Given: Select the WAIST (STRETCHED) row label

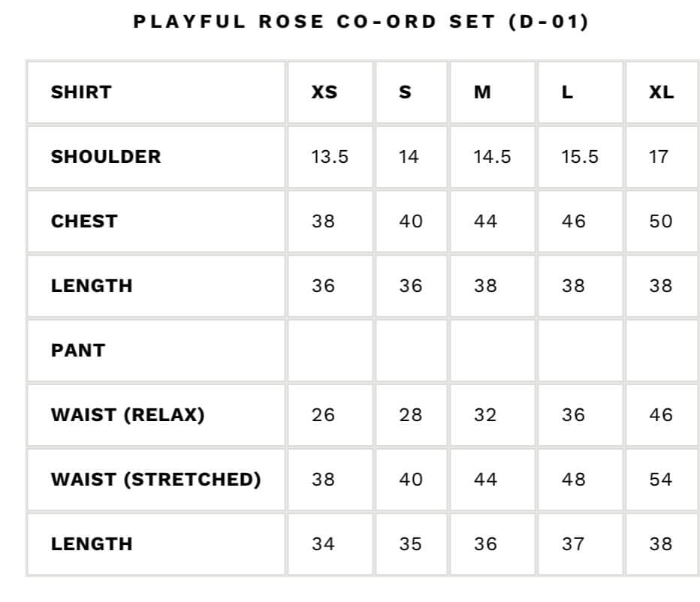Looking at the screenshot, I should (x=155, y=480).
